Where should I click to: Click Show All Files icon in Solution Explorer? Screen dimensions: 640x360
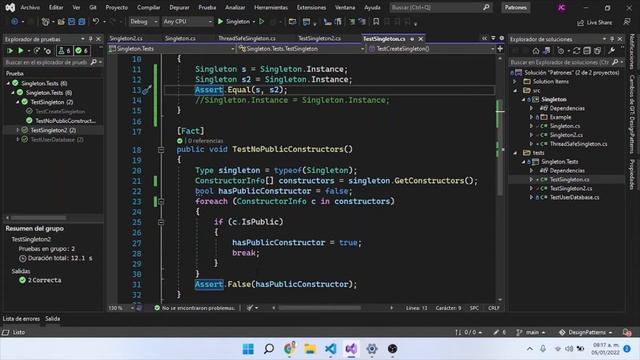tap(598, 51)
